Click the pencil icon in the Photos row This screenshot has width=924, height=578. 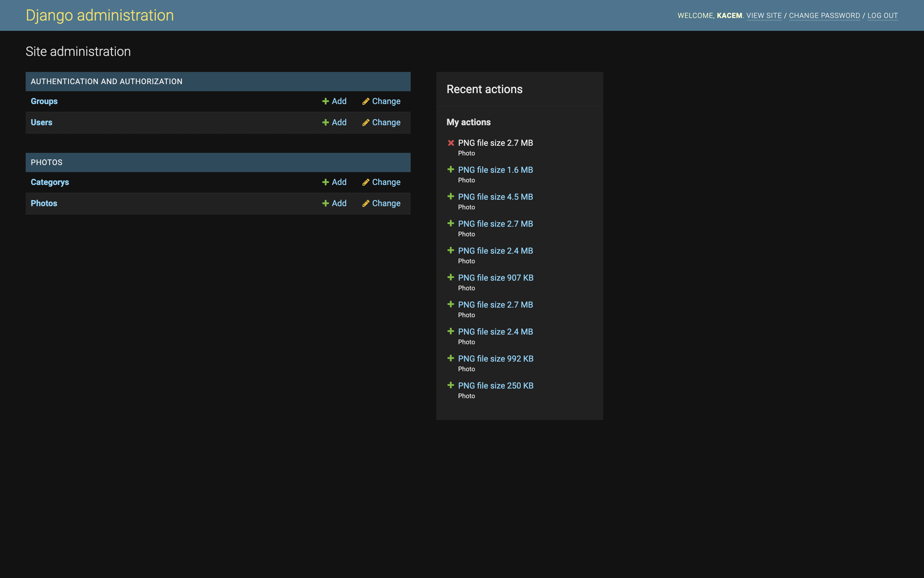(366, 203)
